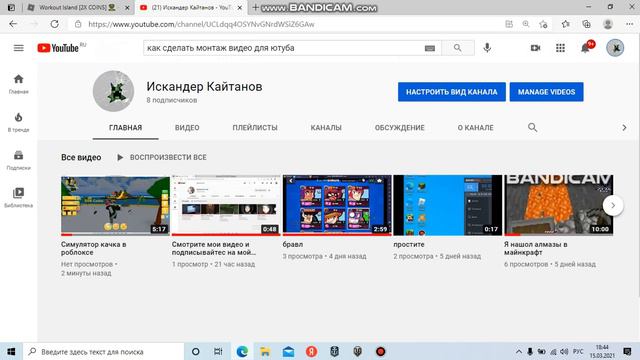640x360 pixels.
Task: Open Windows notification center
Action: (x=627, y=351)
